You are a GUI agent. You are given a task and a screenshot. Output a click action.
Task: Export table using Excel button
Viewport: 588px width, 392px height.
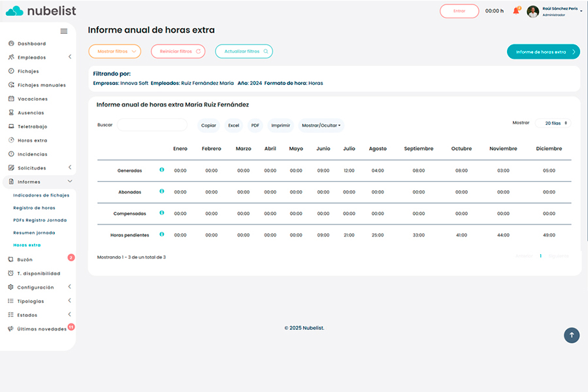(233, 125)
